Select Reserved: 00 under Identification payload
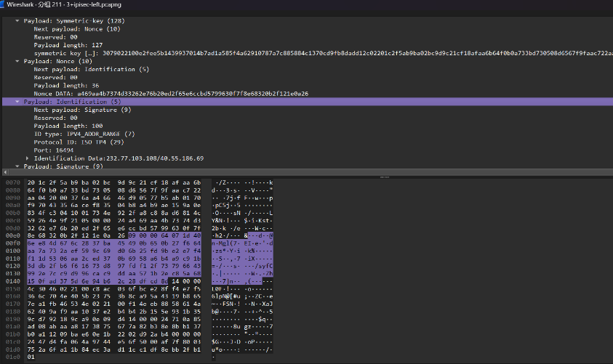This screenshot has height=364, width=613. tap(55, 118)
